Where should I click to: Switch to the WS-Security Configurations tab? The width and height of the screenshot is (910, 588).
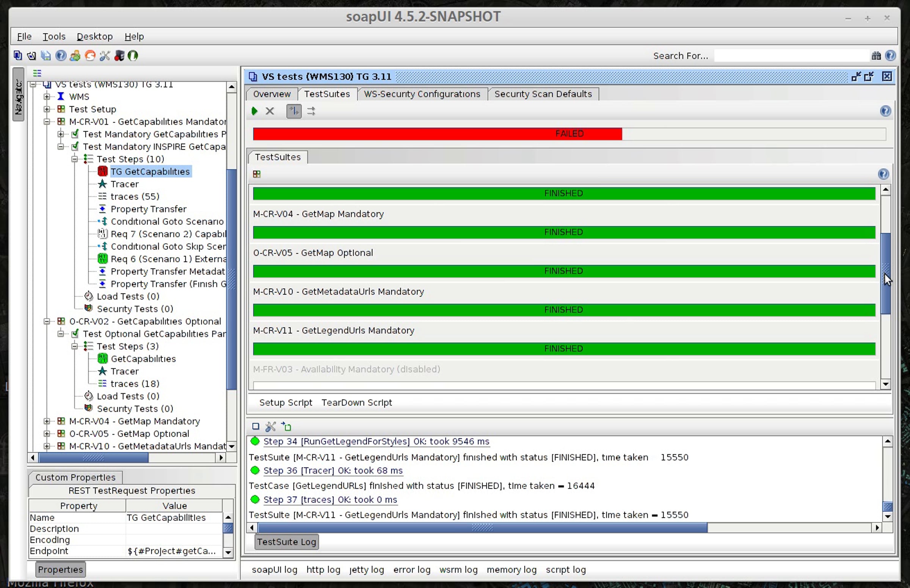[x=422, y=94]
